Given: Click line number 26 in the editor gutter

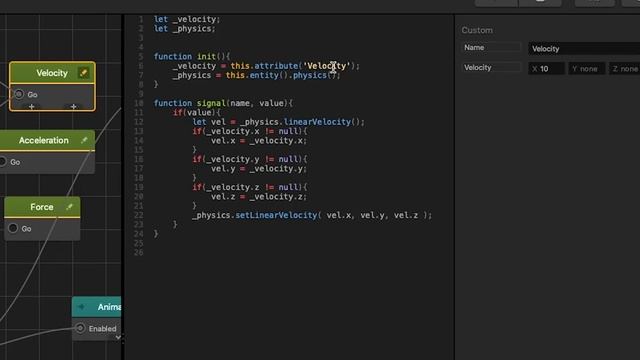Looking at the screenshot, I should [139, 253].
